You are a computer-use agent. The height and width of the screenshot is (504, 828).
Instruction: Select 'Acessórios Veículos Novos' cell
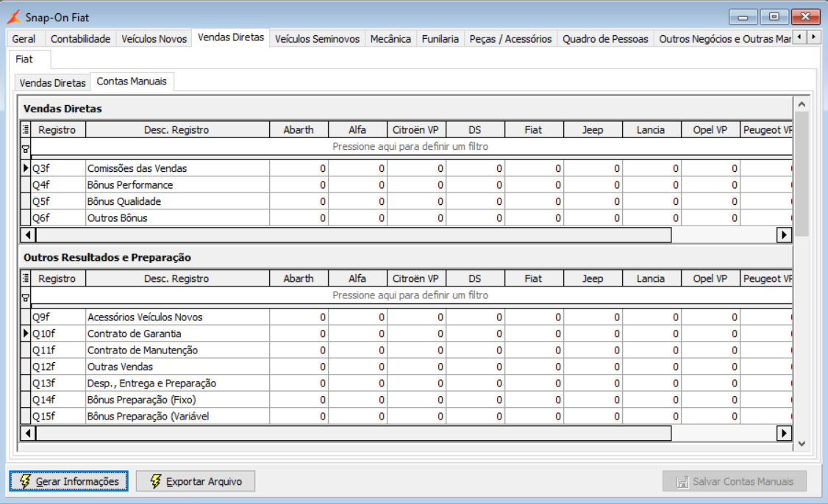pos(177,317)
